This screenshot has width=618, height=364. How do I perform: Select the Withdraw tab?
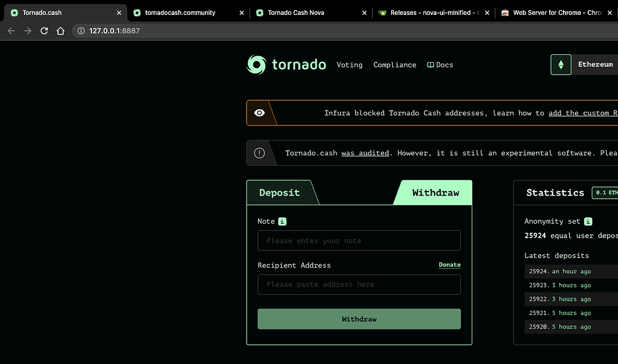click(x=435, y=193)
